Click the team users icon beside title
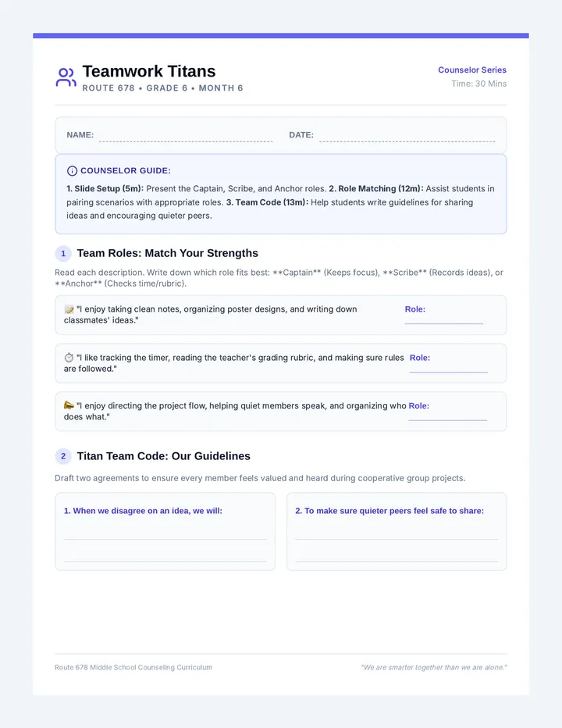 [66, 77]
